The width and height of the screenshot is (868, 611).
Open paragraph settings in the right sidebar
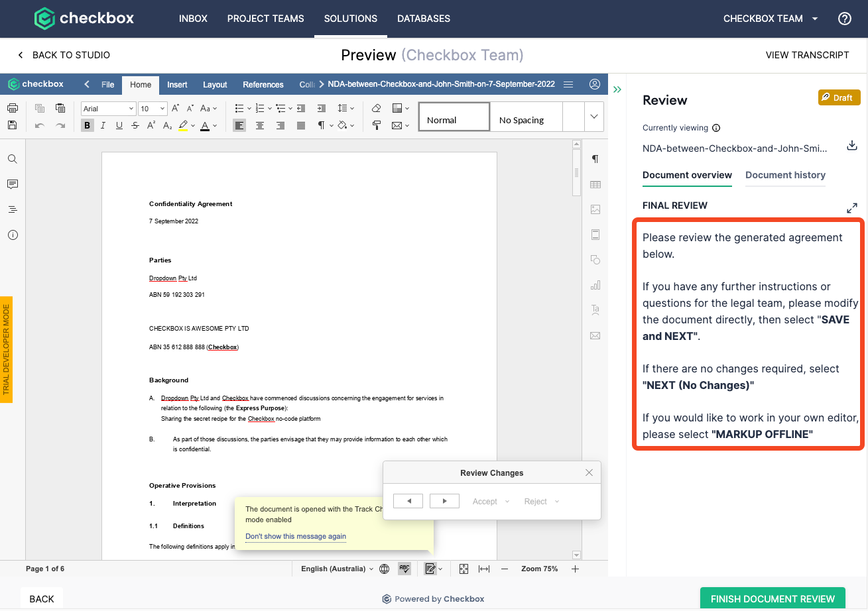595,159
